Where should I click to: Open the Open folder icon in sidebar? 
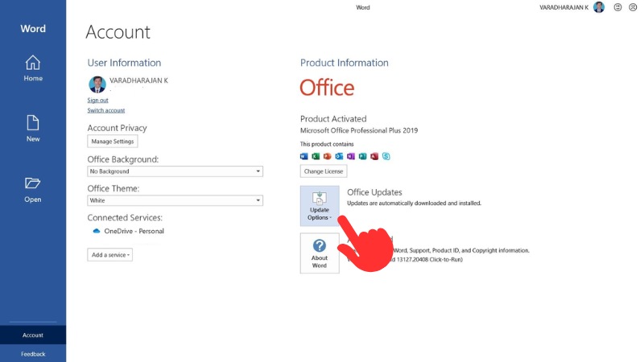click(33, 188)
